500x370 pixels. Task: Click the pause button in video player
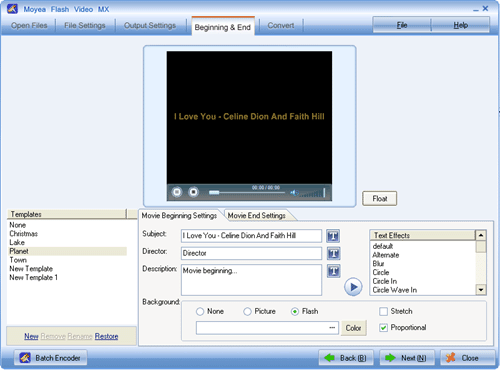[x=177, y=192]
